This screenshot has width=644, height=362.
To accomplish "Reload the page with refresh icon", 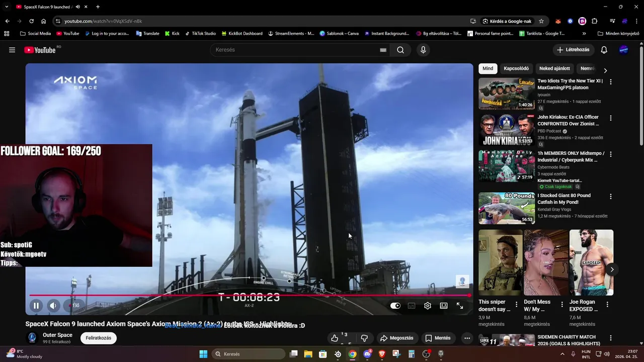I will tap(31, 21).
